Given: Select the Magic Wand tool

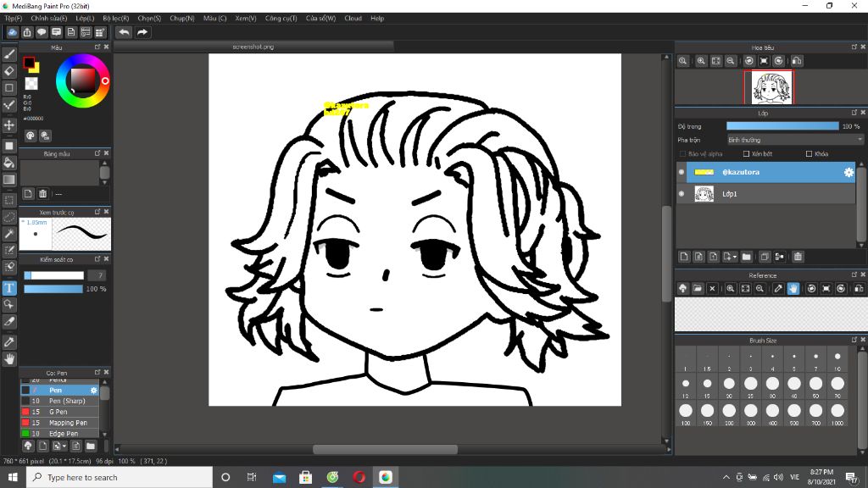Looking at the screenshot, I should click(9, 234).
